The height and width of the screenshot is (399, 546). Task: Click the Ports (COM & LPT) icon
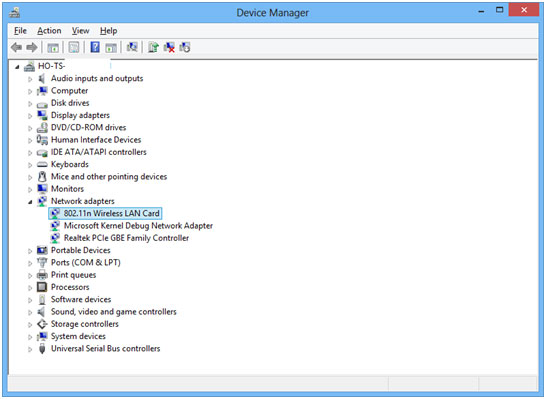coord(42,262)
